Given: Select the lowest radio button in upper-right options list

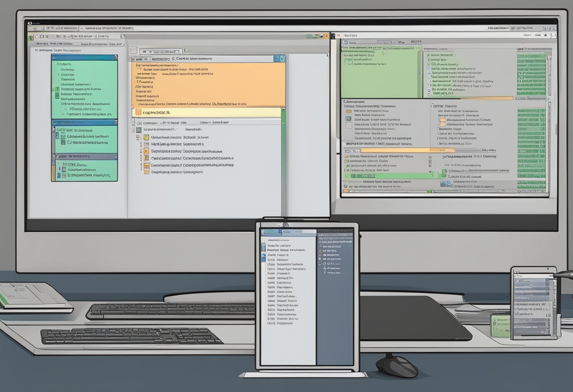Looking at the screenshot, I should point(429,94).
